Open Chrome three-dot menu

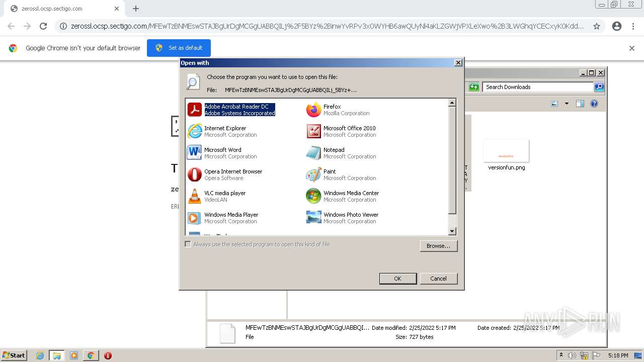click(x=633, y=26)
